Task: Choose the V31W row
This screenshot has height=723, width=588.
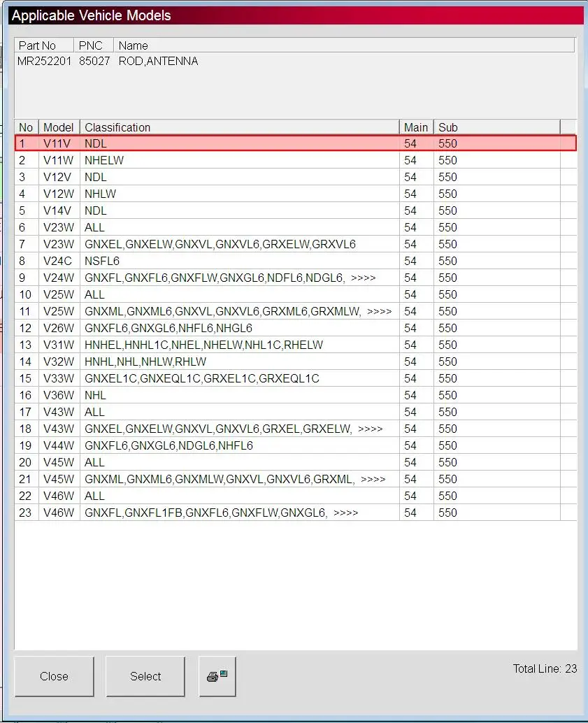Action: tap(296, 345)
